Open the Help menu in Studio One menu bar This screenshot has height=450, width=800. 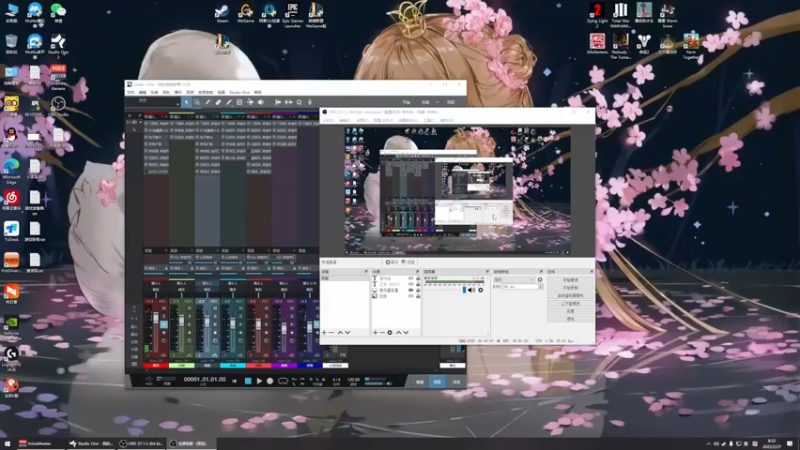(258, 92)
